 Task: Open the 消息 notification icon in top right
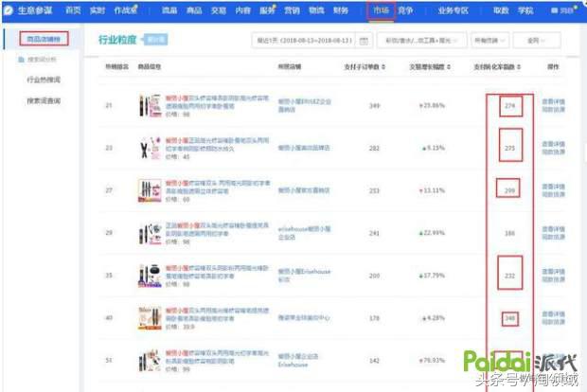[x=554, y=10]
